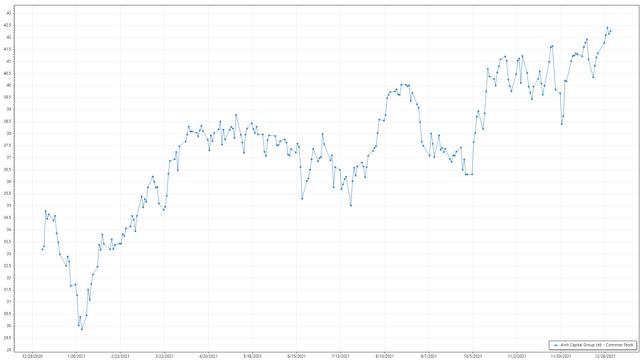644x362 pixels.
Task: Click the lowest data point near 29.85
Action: pos(82,329)
